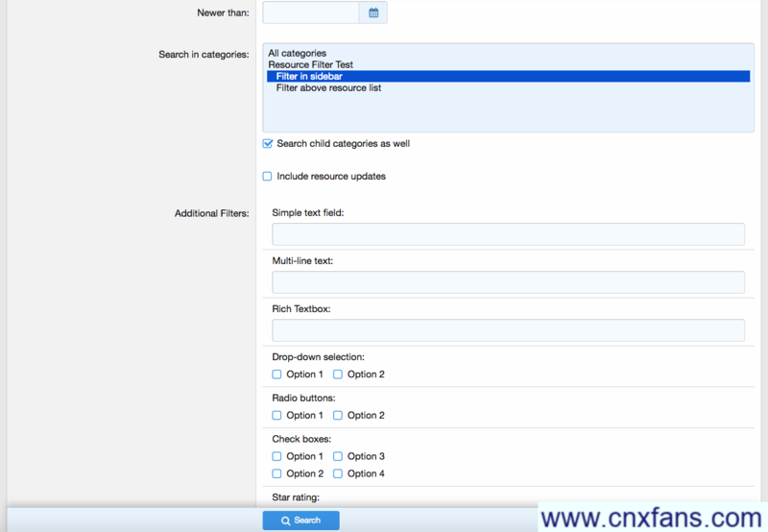Screen dimensions: 768x532
Task: Uncheck Search child categories as well
Action: (x=268, y=143)
